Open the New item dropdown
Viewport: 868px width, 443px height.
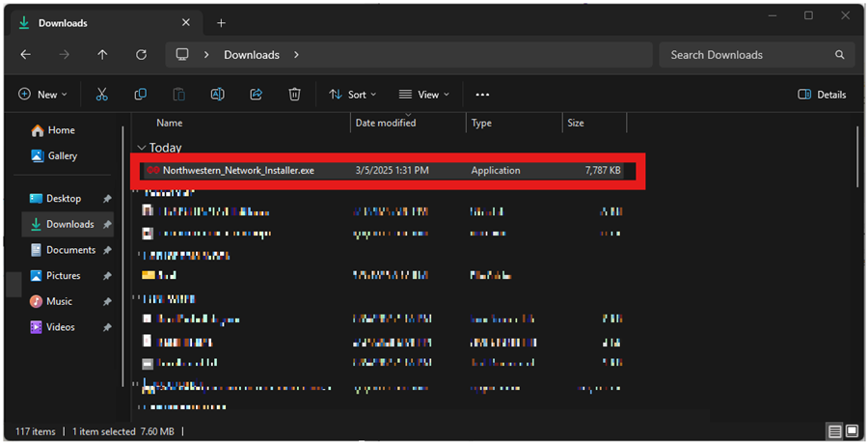point(42,95)
